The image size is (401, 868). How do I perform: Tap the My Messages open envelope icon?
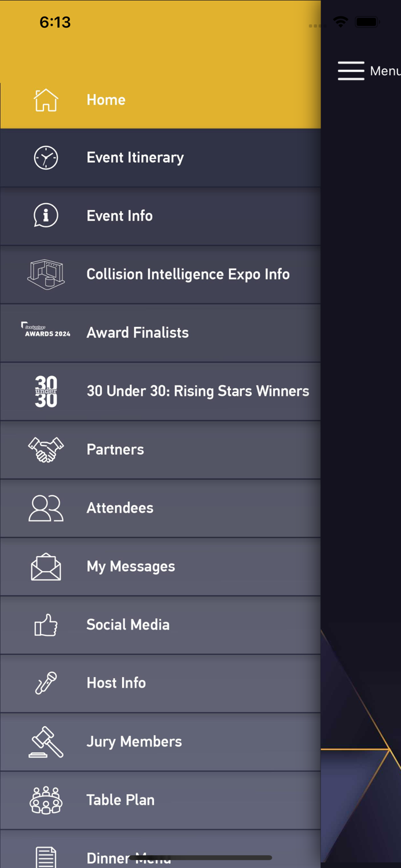coord(46,566)
